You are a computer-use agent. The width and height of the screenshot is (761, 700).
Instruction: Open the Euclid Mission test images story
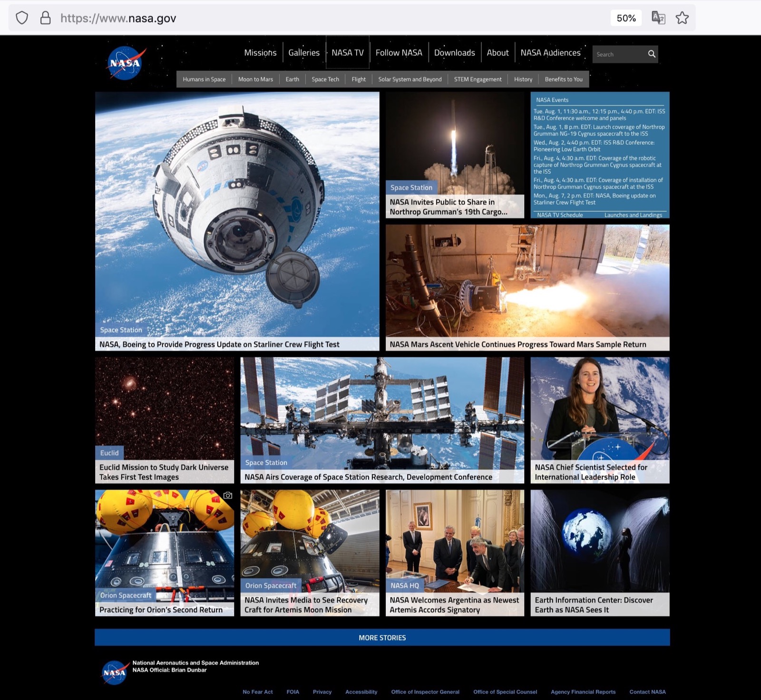[164, 472]
